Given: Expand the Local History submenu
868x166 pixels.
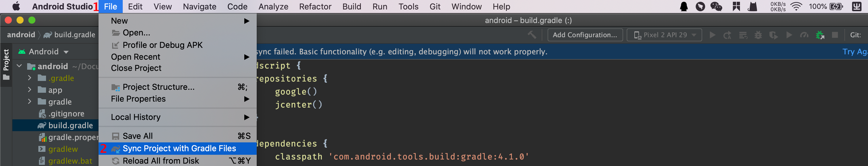Looking at the screenshot, I should [178, 117].
